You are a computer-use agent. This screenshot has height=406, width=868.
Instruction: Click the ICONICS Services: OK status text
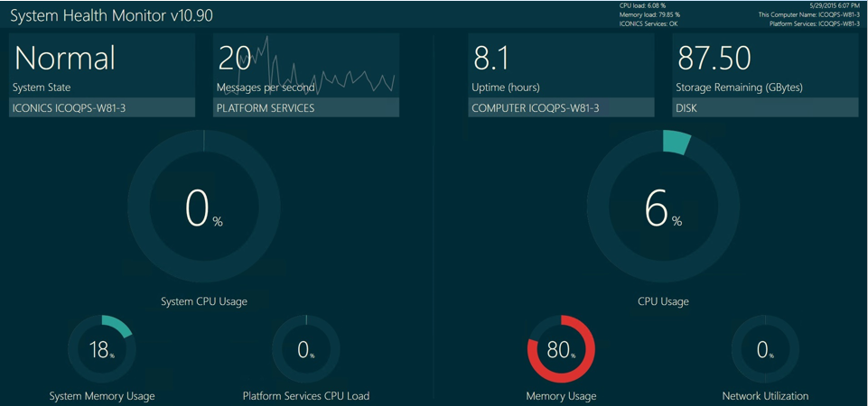pyautogui.click(x=649, y=23)
